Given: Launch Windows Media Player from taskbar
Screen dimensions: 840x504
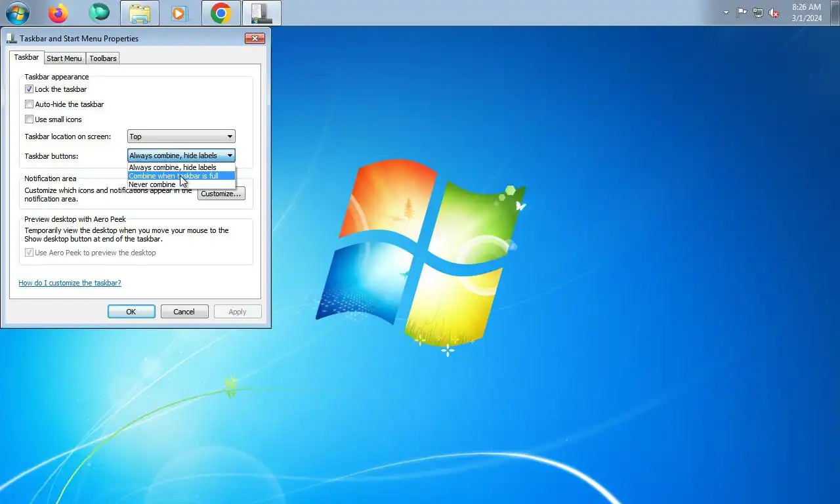Looking at the screenshot, I should [x=180, y=13].
